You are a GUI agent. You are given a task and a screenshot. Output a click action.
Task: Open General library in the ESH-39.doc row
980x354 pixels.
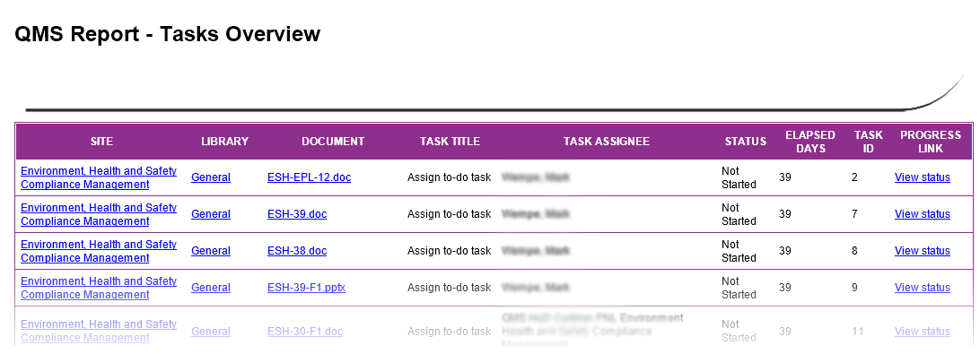[x=211, y=214]
